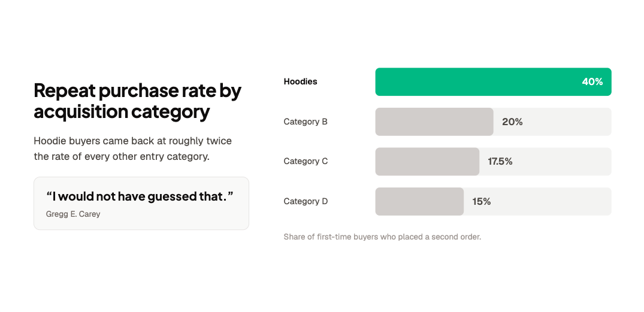Select the Category C gray bar
The height and width of the screenshot is (312, 644).
pos(427,161)
